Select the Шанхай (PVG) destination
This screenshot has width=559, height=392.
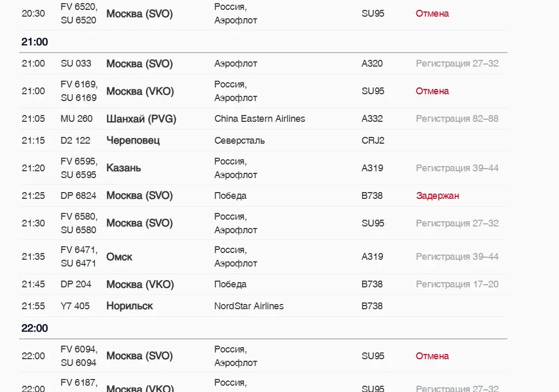pos(141,119)
